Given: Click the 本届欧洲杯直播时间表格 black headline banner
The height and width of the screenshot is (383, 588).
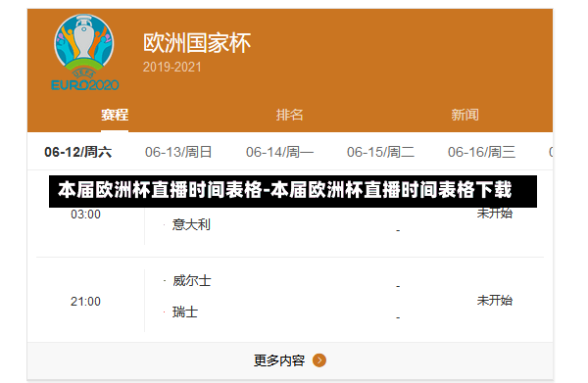Looking at the screenshot, I should (293, 191).
